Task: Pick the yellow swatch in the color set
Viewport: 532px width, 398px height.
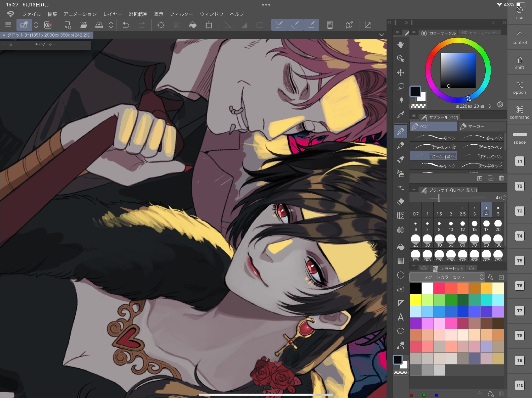Action: 415,300
